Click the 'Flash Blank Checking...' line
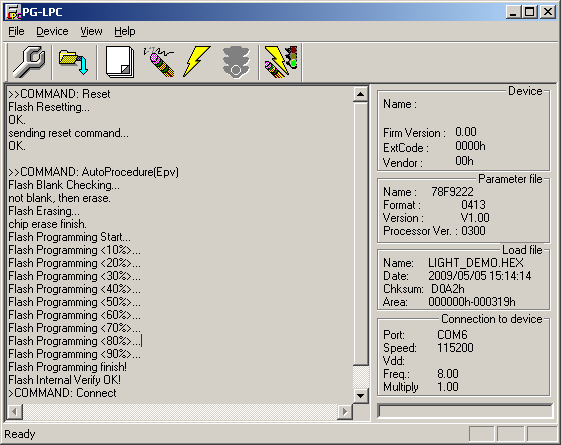Image resolution: width=561 pixels, height=445 pixels. point(64,185)
